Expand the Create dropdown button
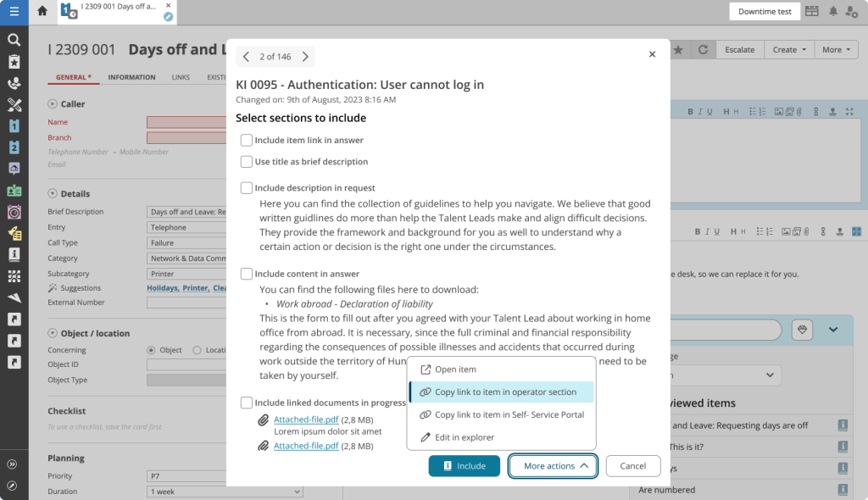 coord(789,50)
